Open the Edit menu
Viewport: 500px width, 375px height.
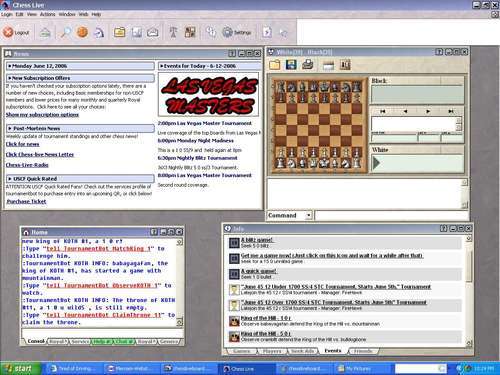pos(19,14)
